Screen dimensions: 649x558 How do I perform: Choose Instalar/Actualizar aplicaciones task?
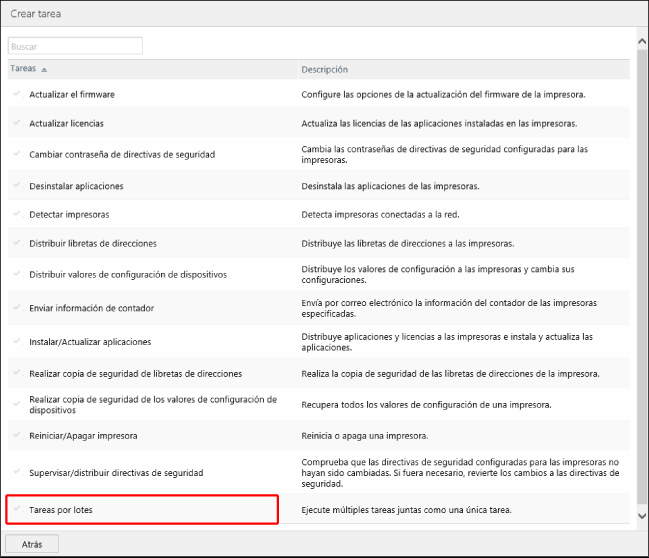pyautogui.click(x=90, y=341)
